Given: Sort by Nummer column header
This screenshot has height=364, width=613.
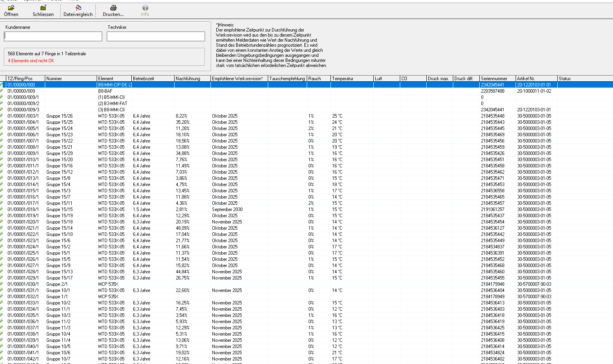Looking at the screenshot, I should [x=71, y=79].
